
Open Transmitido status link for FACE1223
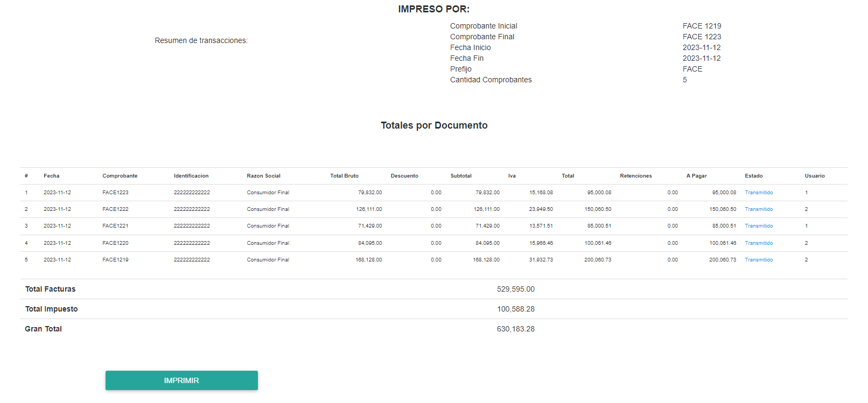(758, 193)
